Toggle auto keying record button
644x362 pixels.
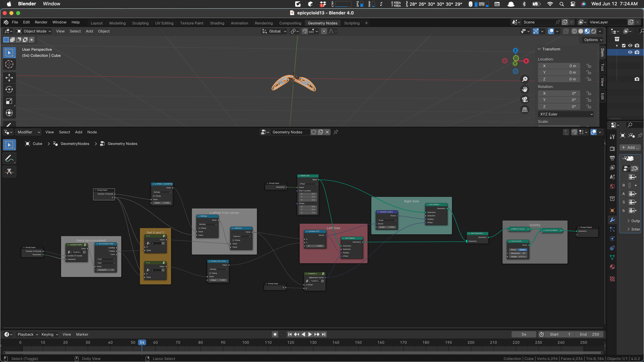click(x=275, y=334)
